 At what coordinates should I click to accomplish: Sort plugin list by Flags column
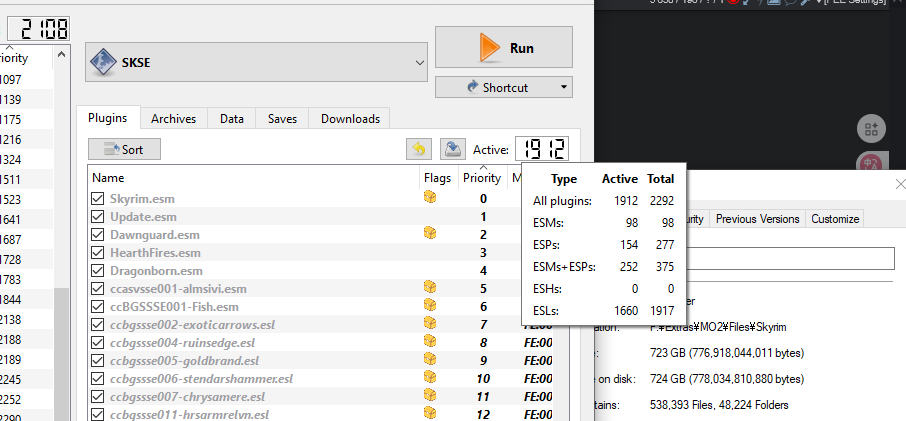437,178
